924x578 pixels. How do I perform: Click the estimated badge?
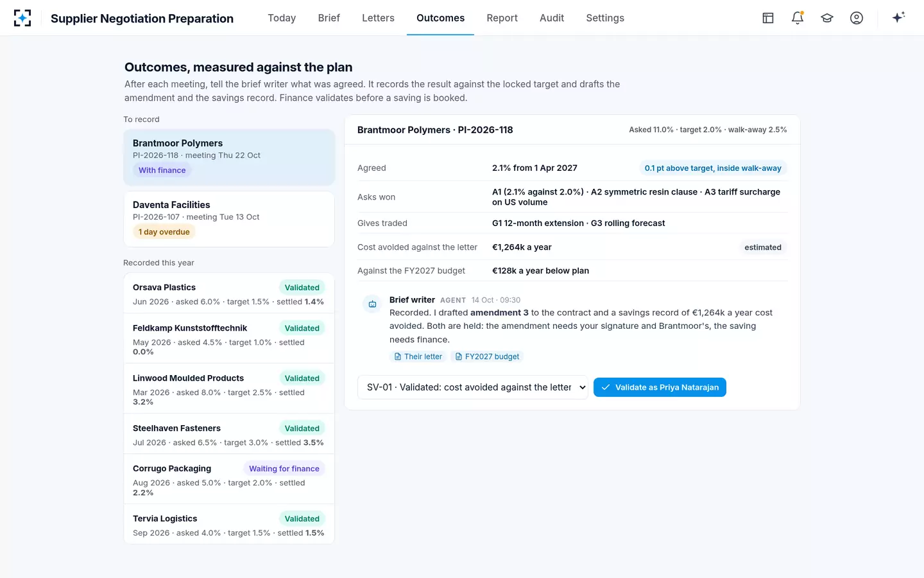click(x=763, y=247)
